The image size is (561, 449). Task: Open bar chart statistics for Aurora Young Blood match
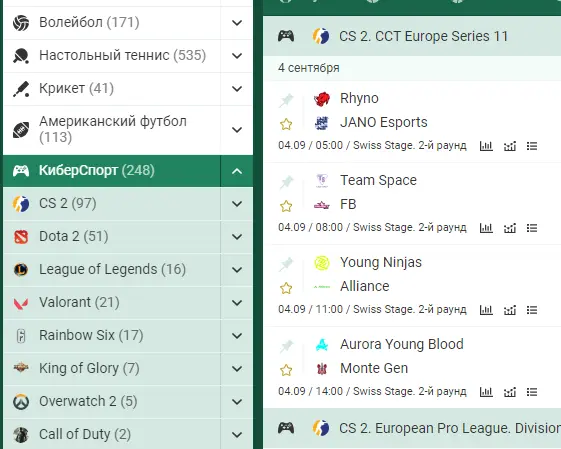click(x=486, y=391)
